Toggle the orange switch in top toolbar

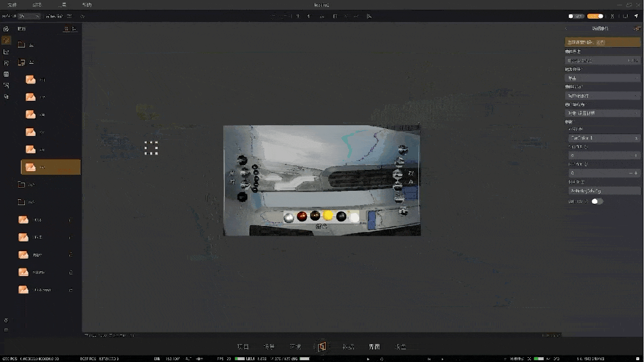tap(595, 16)
